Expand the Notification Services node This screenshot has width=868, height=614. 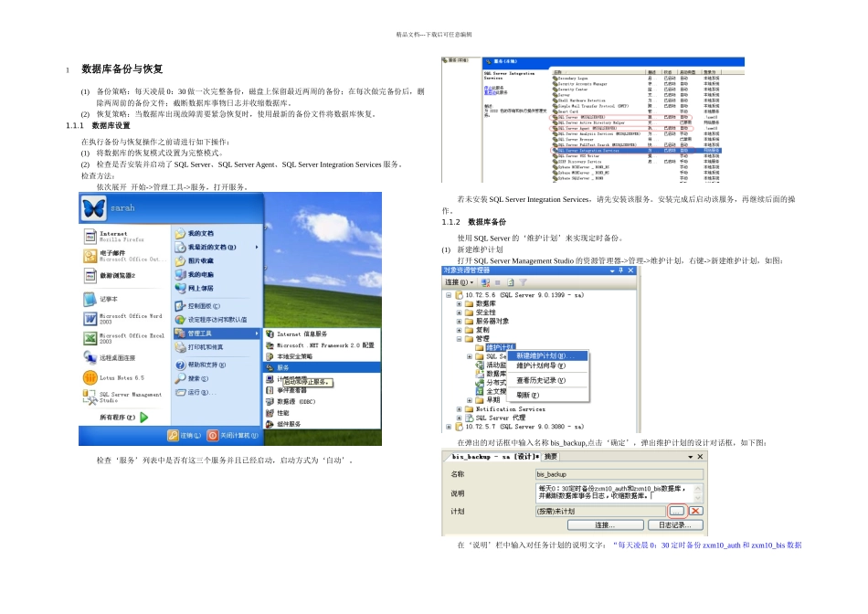pyautogui.click(x=459, y=409)
